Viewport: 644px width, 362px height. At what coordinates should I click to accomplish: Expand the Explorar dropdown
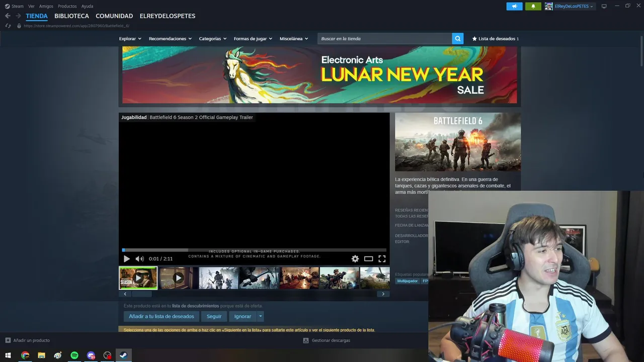point(130,39)
